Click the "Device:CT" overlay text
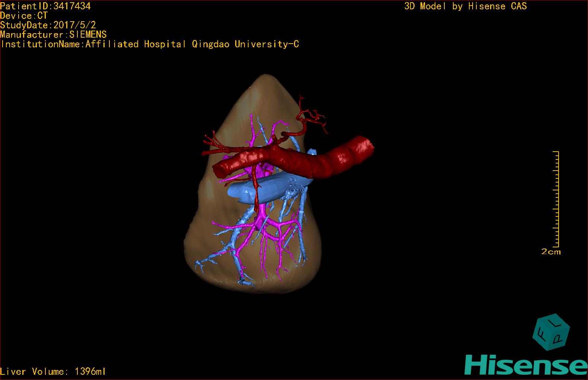The height and width of the screenshot is (380, 588). tap(24, 16)
